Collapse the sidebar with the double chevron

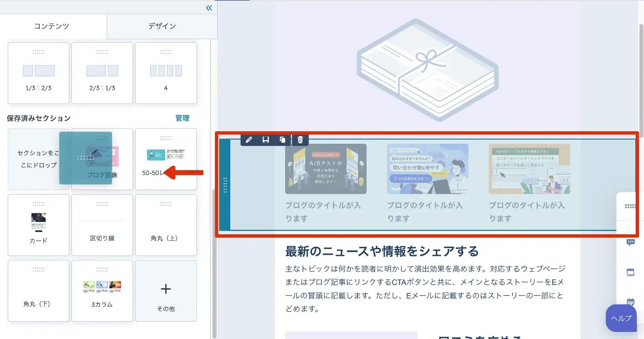209,8
